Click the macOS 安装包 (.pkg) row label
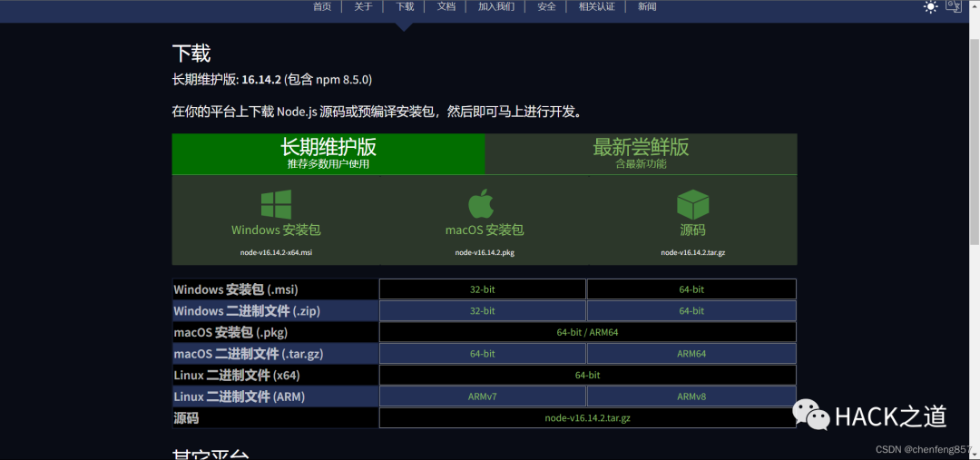The height and width of the screenshot is (460, 980). click(230, 332)
